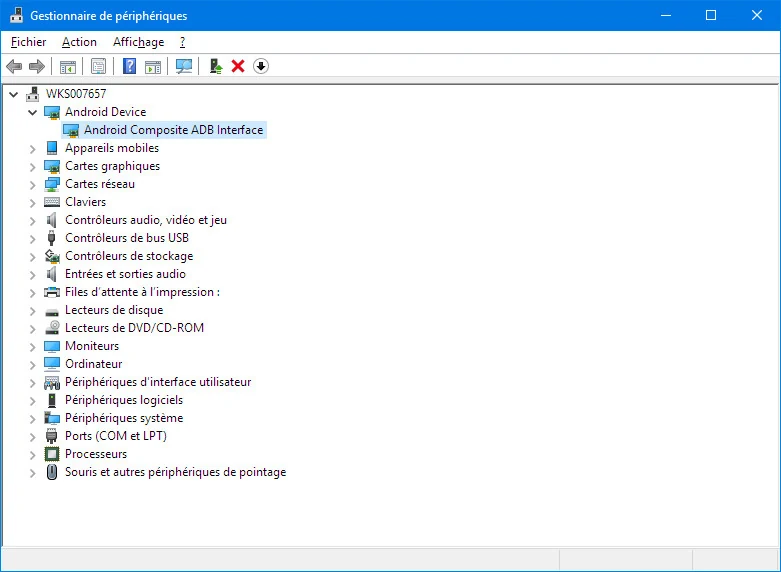The height and width of the screenshot is (572, 781).
Task: Scan for hardware changes monitor icon
Action: [x=184, y=66]
